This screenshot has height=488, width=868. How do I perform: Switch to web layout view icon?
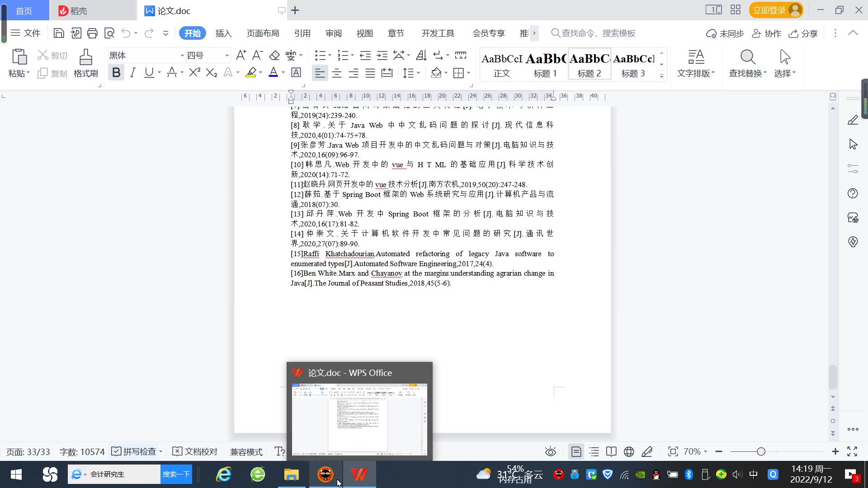click(629, 451)
